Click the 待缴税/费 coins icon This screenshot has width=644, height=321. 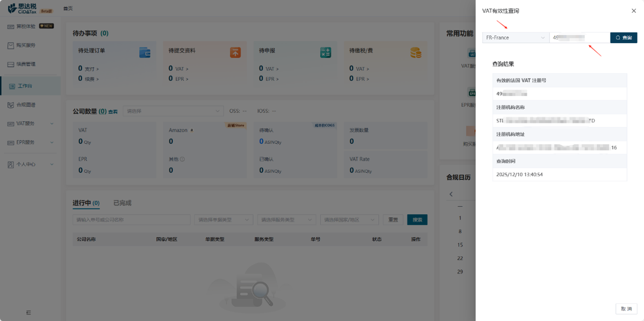coord(416,52)
